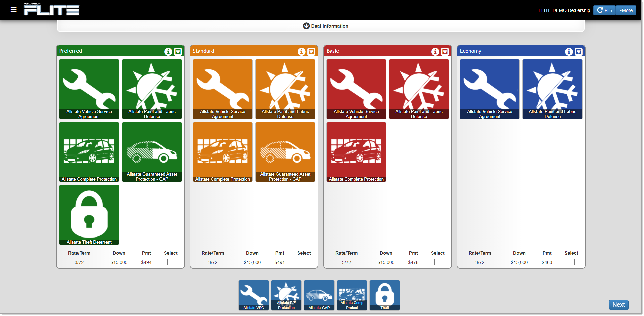
Task: Click the Next button
Action: click(x=619, y=305)
